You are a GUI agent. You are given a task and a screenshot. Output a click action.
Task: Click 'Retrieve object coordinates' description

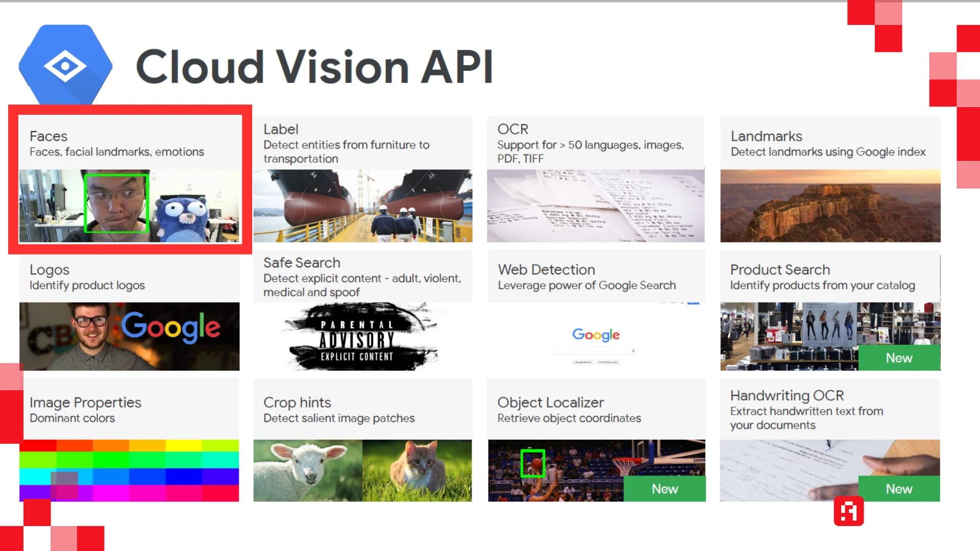tap(569, 418)
